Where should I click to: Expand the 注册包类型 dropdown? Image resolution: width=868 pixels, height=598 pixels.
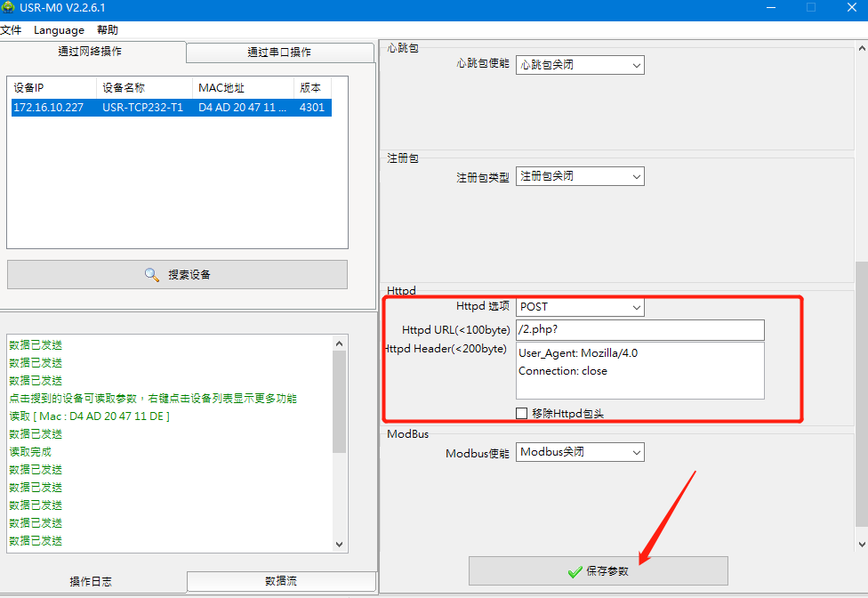(580, 177)
